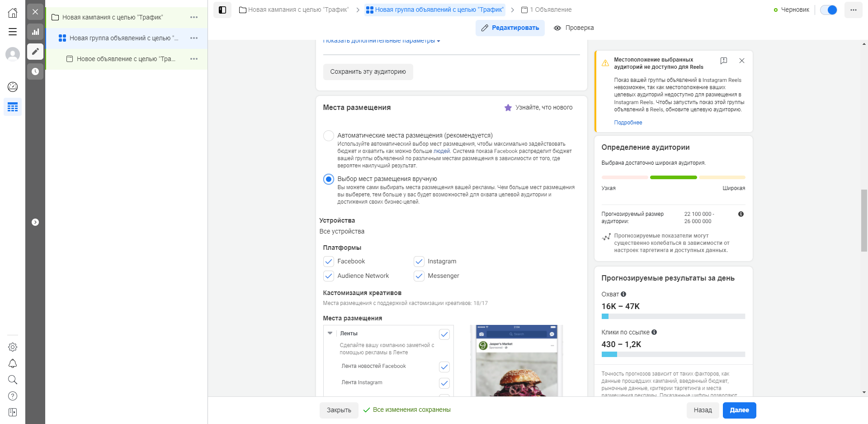Image resolution: width=868 pixels, height=424 pixels.
Task: Click the profile avatar icon
Action: (13, 54)
